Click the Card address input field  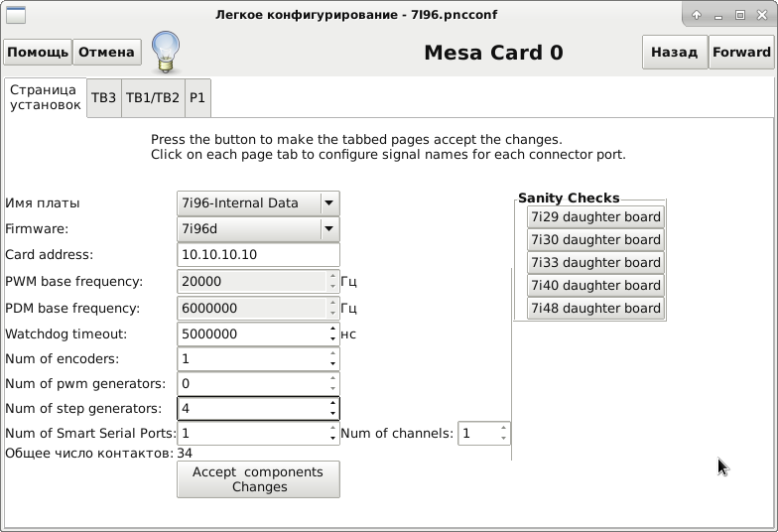[258, 255]
